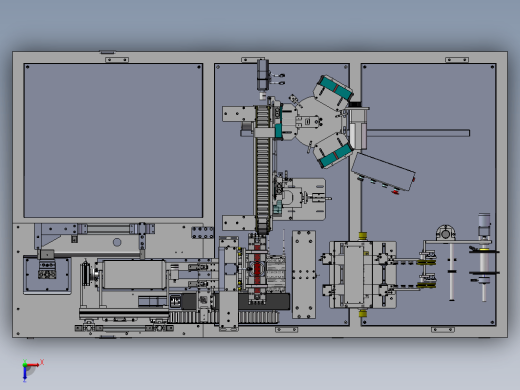Select the tall narrow plate with bolt holes

pos(304,274)
